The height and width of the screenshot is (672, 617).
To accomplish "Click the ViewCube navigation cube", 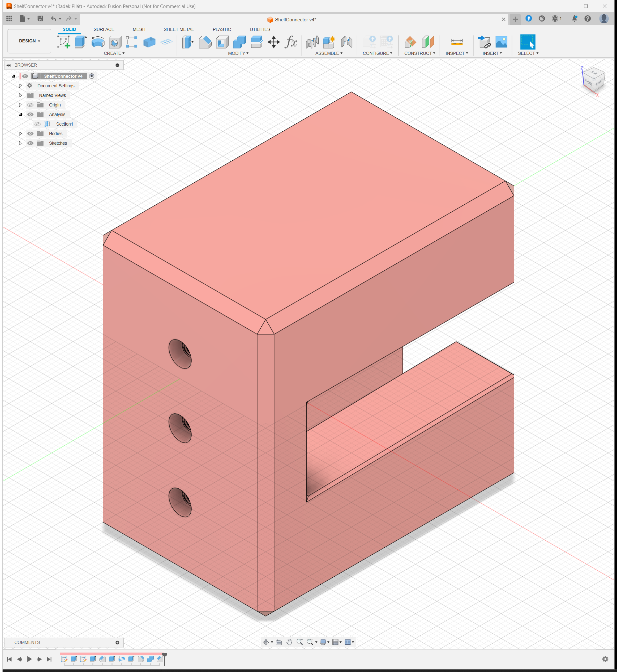I will click(x=594, y=80).
